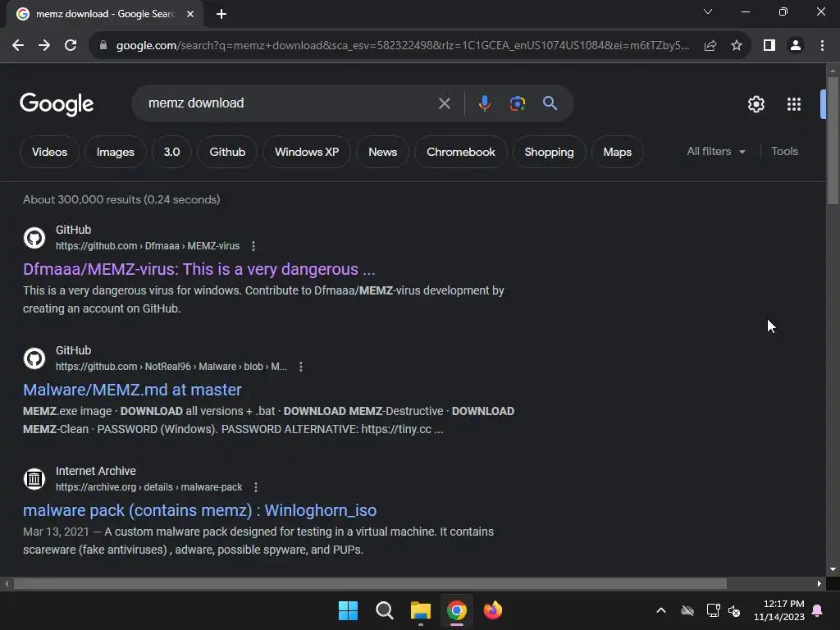Viewport: 840px width, 630px height.
Task: Click archive.org details malware-pack URL
Action: tap(149, 487)
